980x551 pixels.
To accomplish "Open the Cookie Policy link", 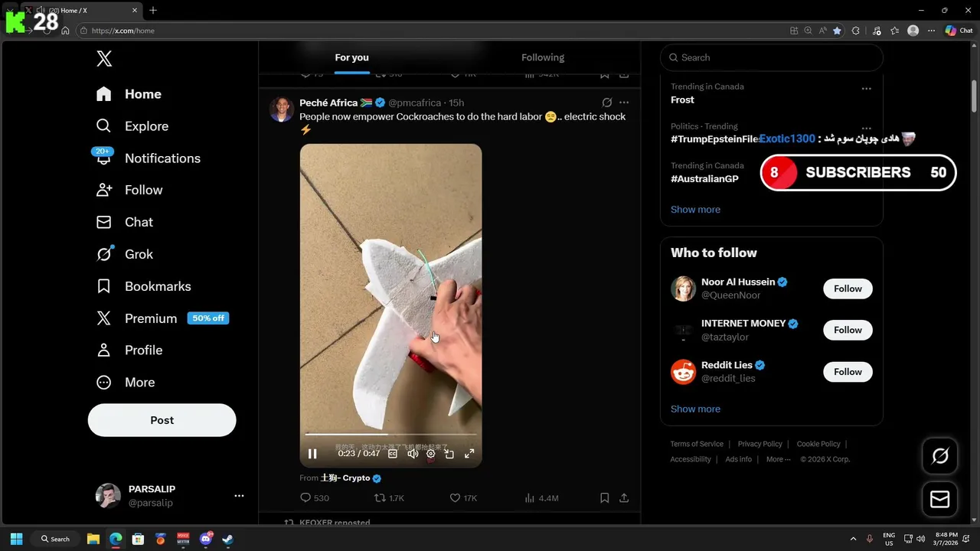I will pos(818,444).
